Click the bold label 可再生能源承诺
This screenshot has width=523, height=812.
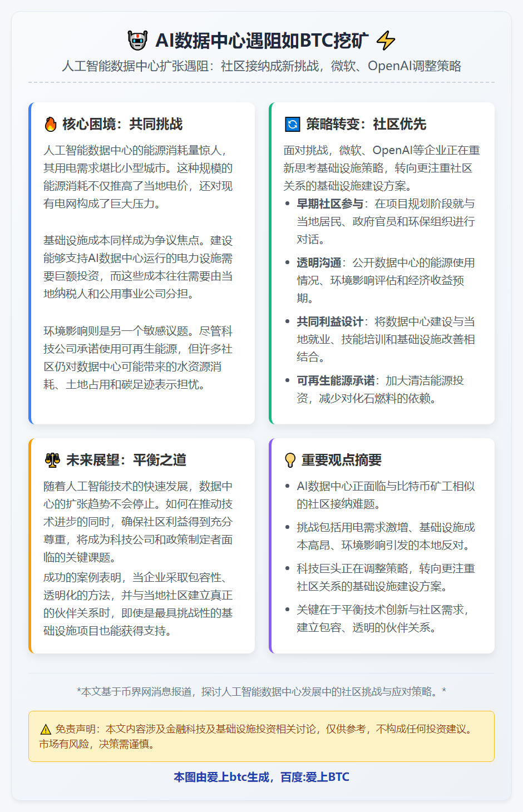(x=335, y=380)
